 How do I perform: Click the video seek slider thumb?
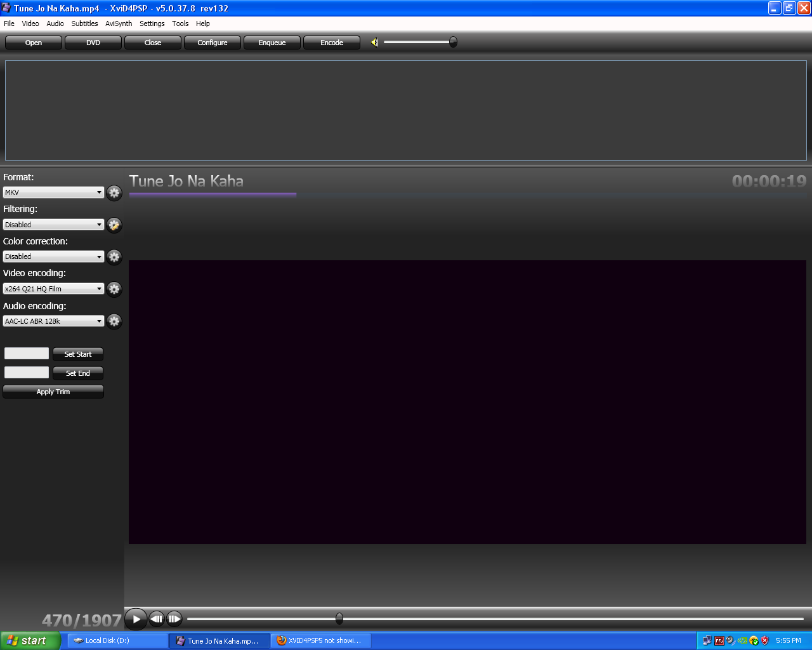pos(339,618)
